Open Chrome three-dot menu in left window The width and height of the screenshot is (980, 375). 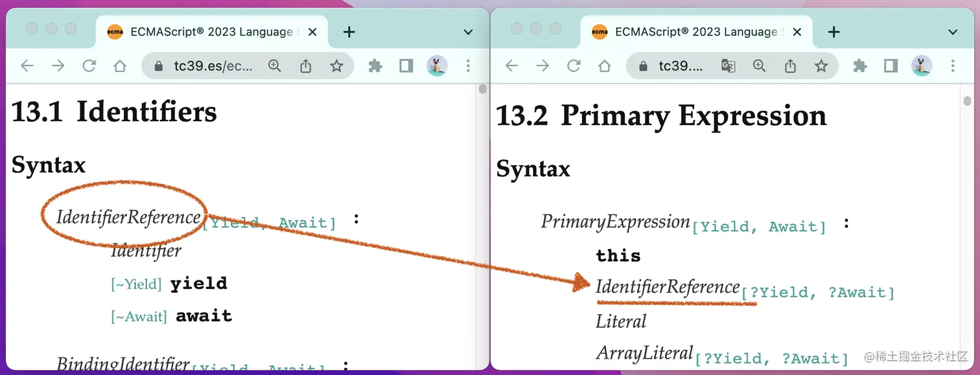point(468,65)
